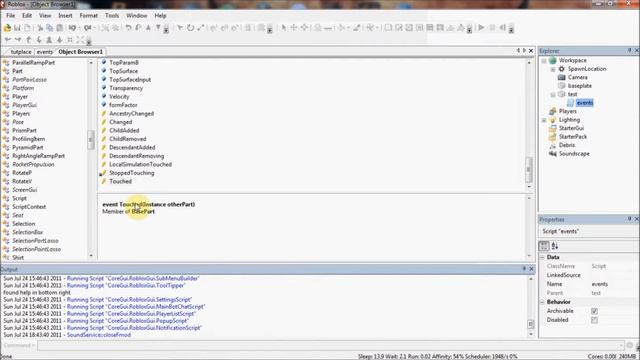
Task: Click the rotate-left arrow toolbar icon
Action: click(128, 28)
